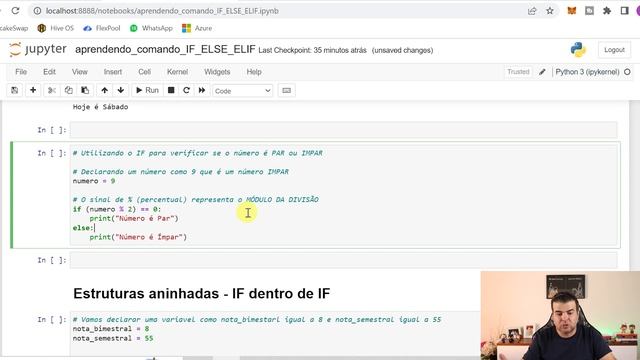Viewport: 640px width, 360px height.
Task: Click the Trusted notebook indicator
Action: (x=518, y=72)
